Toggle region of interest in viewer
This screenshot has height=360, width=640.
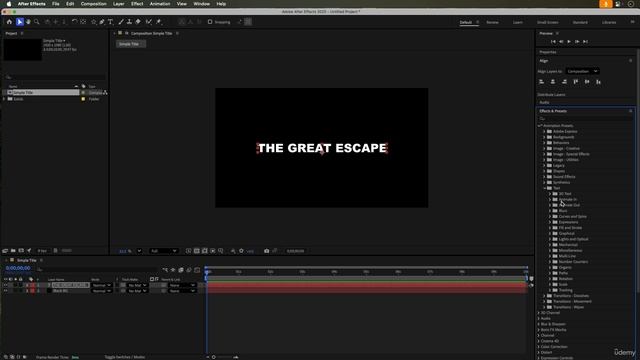[213, 251]
